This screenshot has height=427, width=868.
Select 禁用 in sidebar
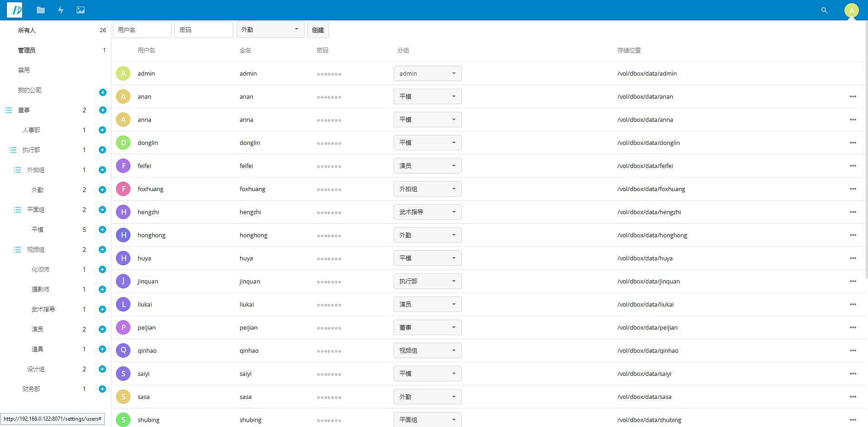(x=24, y=70)
